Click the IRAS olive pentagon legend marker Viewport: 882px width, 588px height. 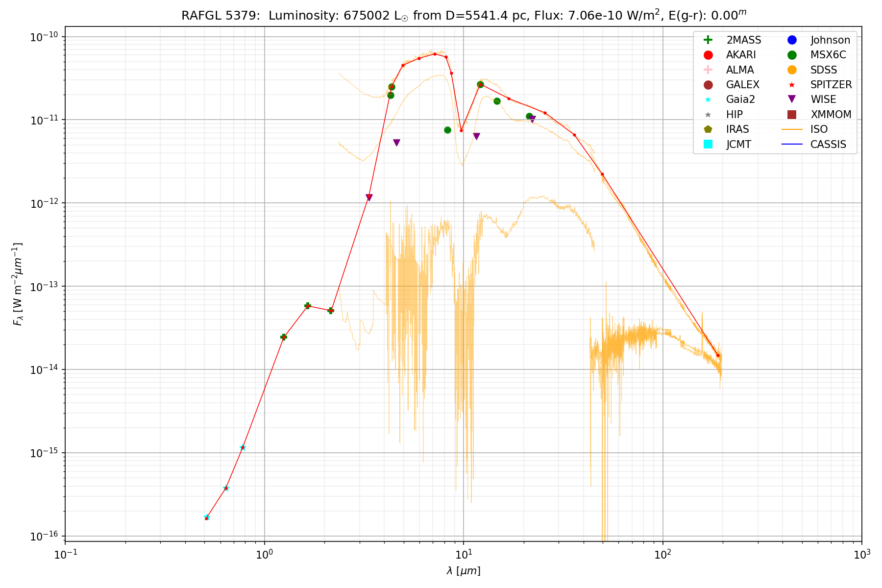coord(708,129)
